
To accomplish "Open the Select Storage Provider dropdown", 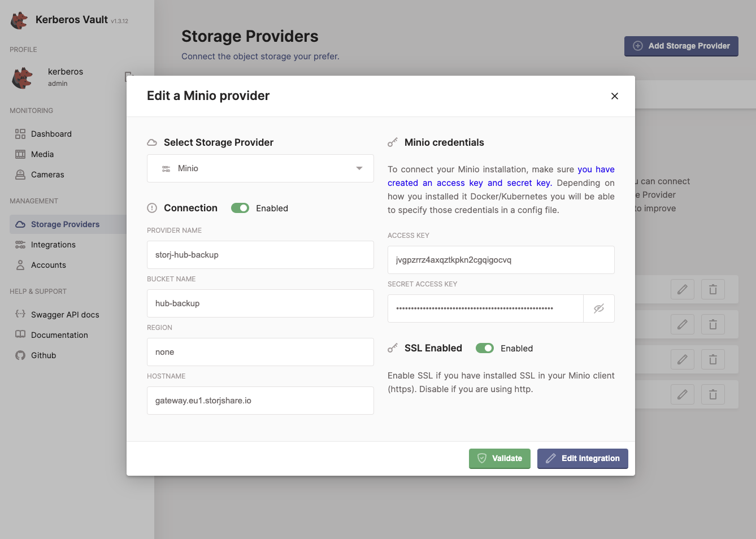I will point(260,168).
